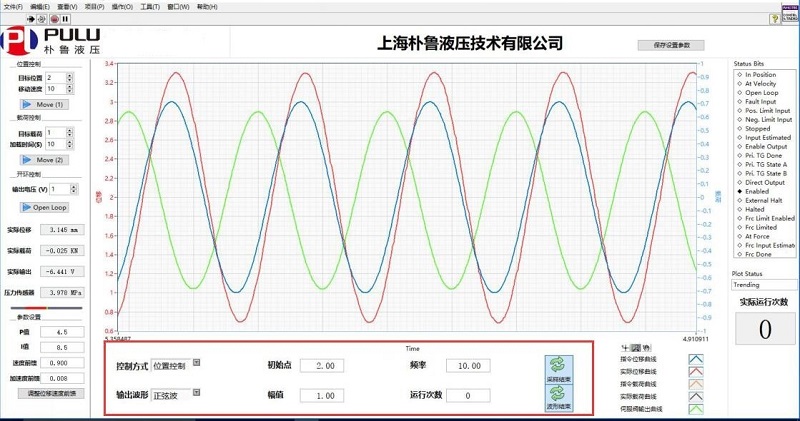Open the 帮助(H) menu

click(207, 7)
